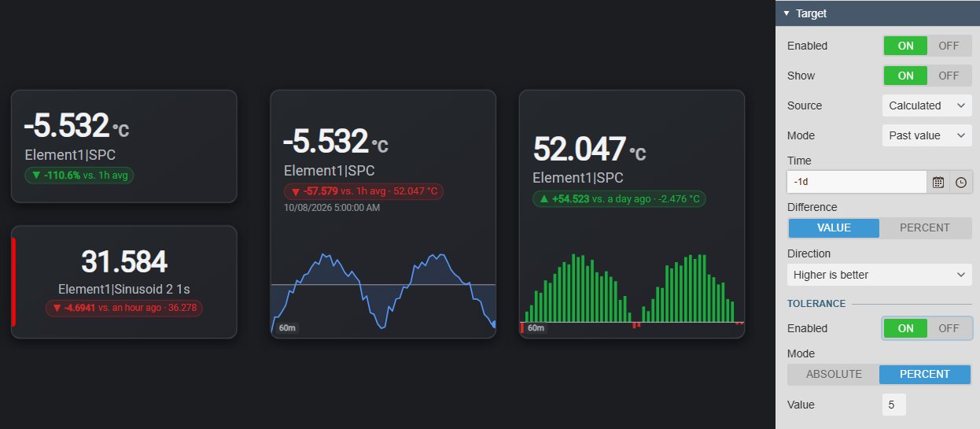The height and width of the screenshot is (429, 980).
Task: Click the 60m label on line chart
Action: (286, 327)
